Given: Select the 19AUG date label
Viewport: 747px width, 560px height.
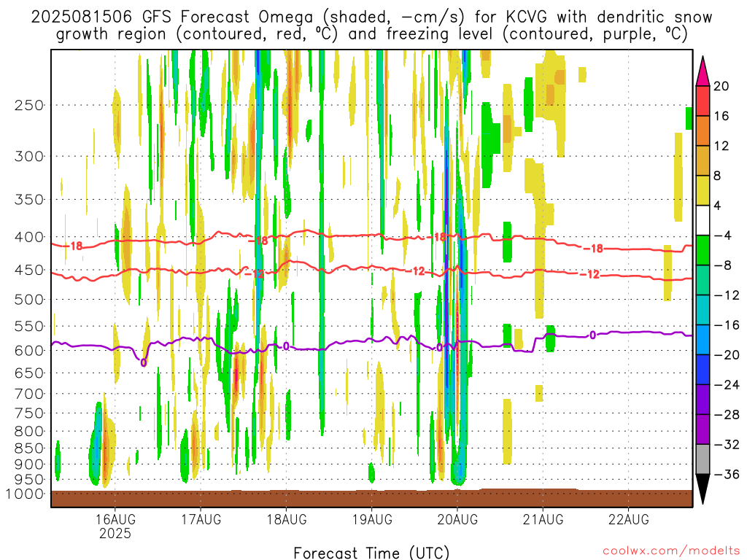Looking at the screenshot, I should pyautogui.click(x=371, y=519).
